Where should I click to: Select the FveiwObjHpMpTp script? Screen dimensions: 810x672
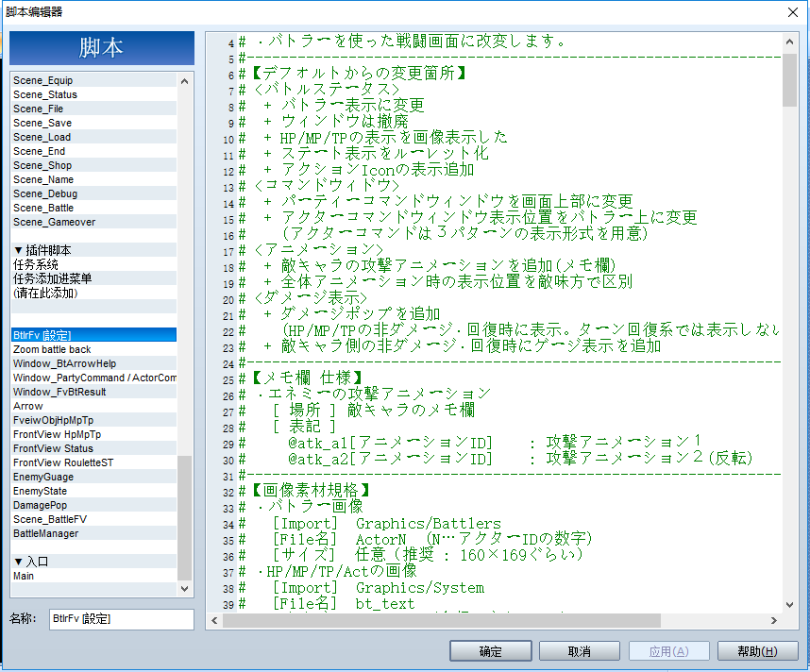pyautogui.click(x=94, y=420)
